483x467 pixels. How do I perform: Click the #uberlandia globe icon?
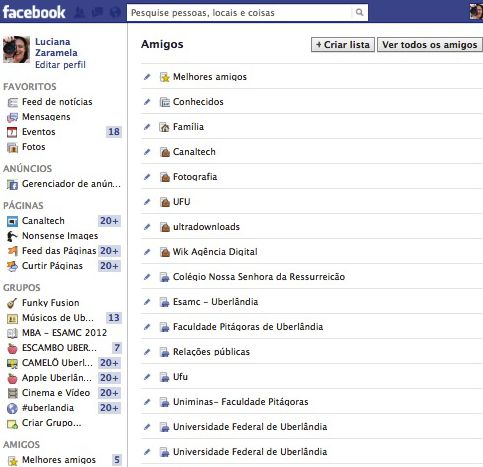pos(12,408)
